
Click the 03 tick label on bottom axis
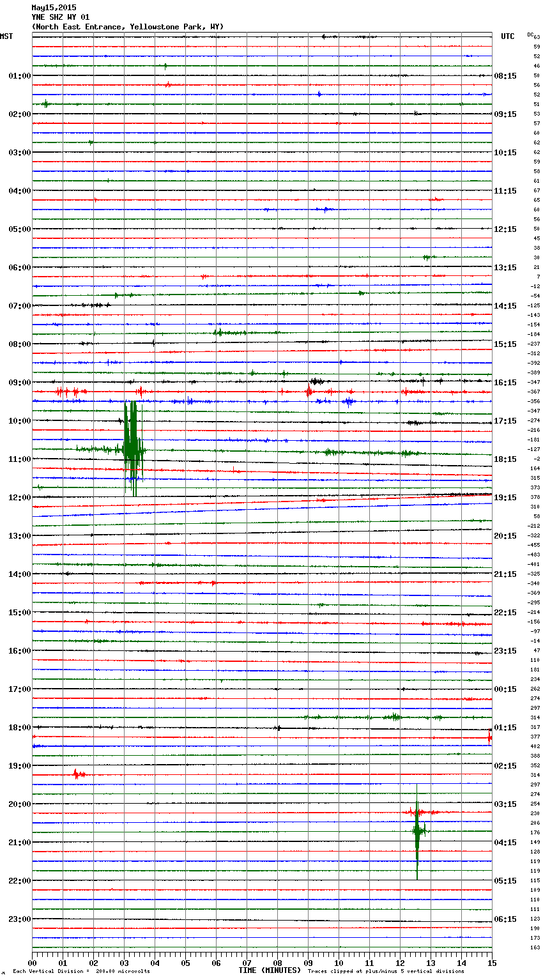pyautogui.click(x=124, y=963)
